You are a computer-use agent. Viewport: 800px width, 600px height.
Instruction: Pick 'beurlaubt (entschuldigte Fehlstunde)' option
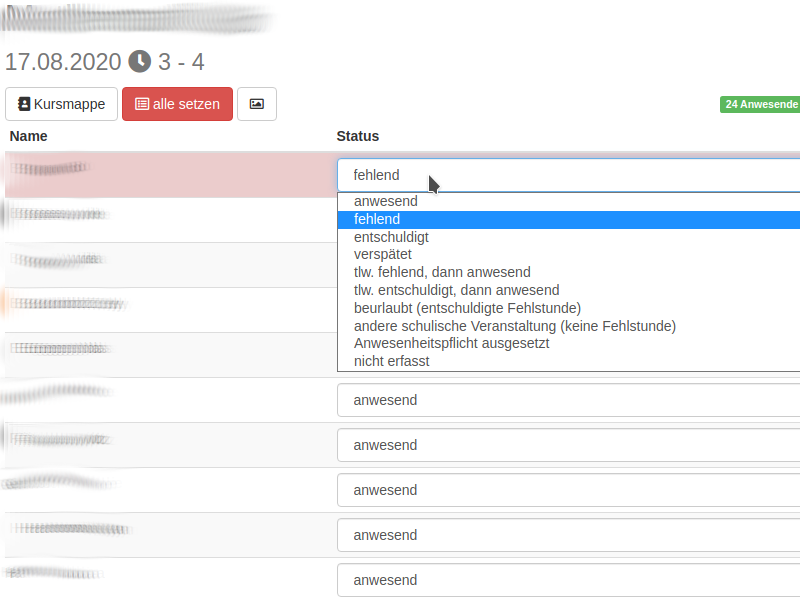coord(467,308)
